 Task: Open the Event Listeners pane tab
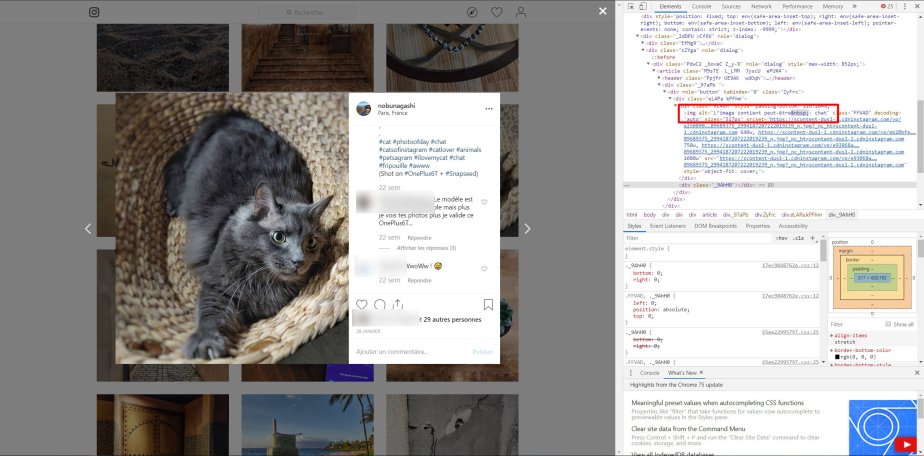[x=667, y=226]
